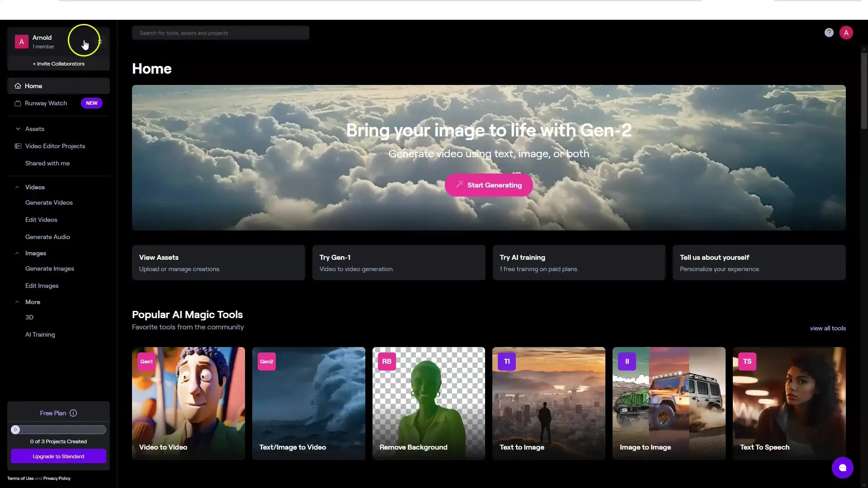The image size is (868, 488).
Task: Click the RB badge on Remove Background
Action: tap(387, 361)
